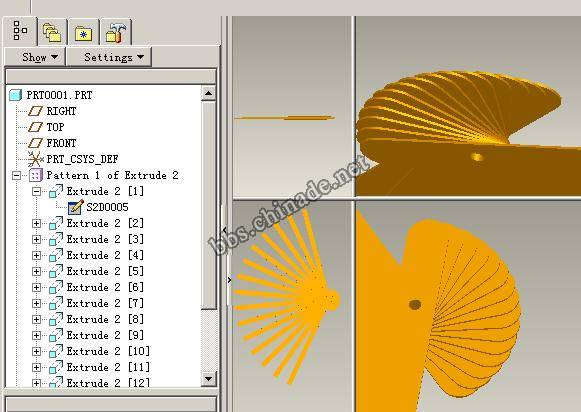Click the PRT0001.PRT part cube icon
This screenshot has height=412, width=581.
pos(15,95)
